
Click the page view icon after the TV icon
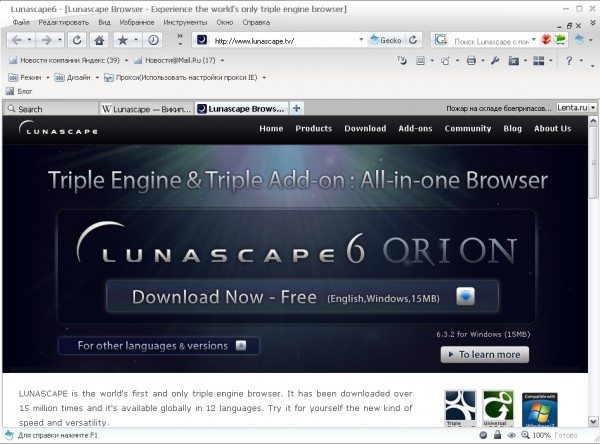coord(421,60)
